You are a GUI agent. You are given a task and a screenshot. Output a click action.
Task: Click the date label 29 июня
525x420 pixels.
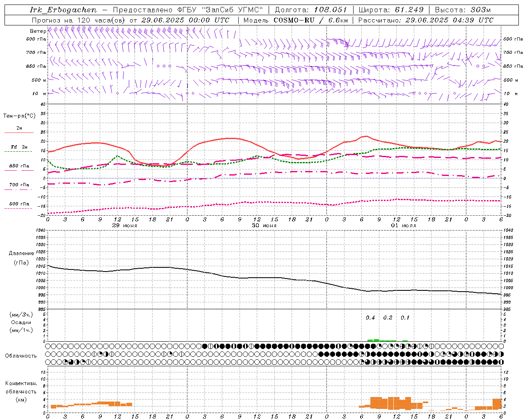125,226
